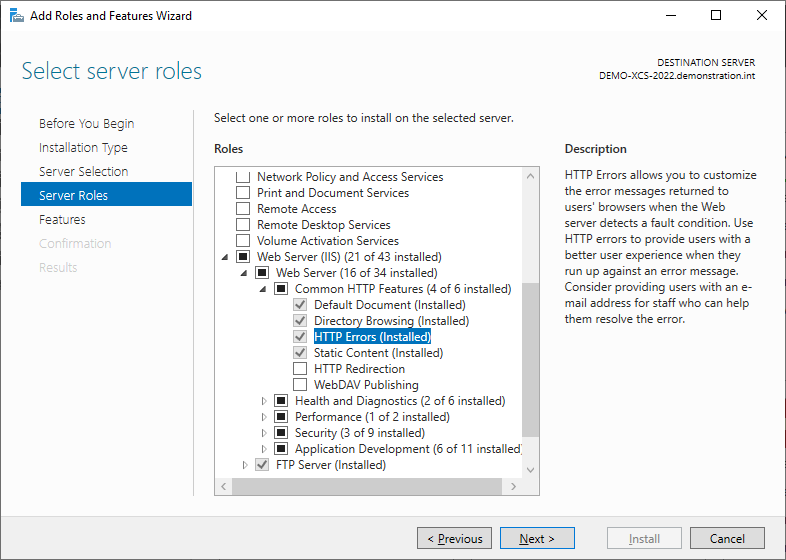
Task: Close the Add Roles and Features Wizard
Action: pos(761,16)
